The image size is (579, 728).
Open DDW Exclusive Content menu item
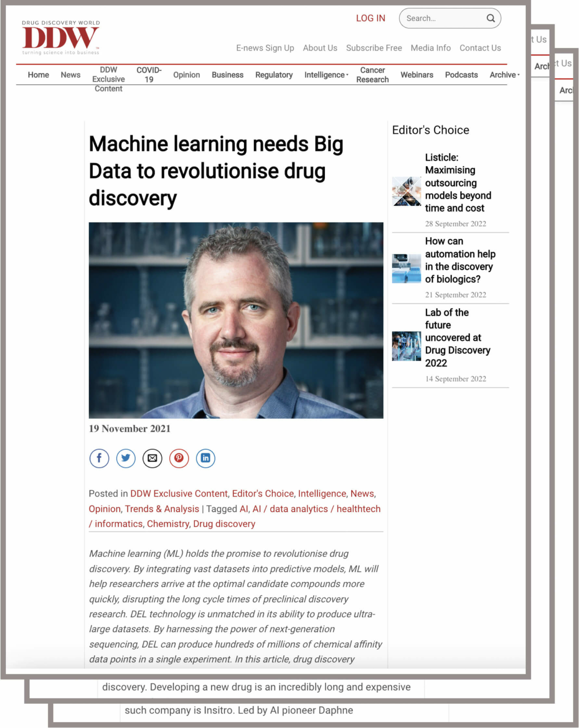(x=108, y=79)
